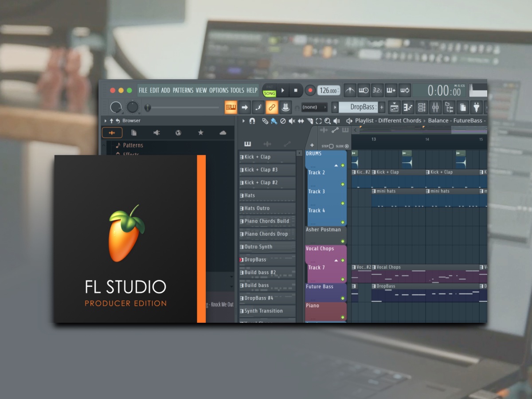Toggle the metronome in the toolbar

point(349,90)
